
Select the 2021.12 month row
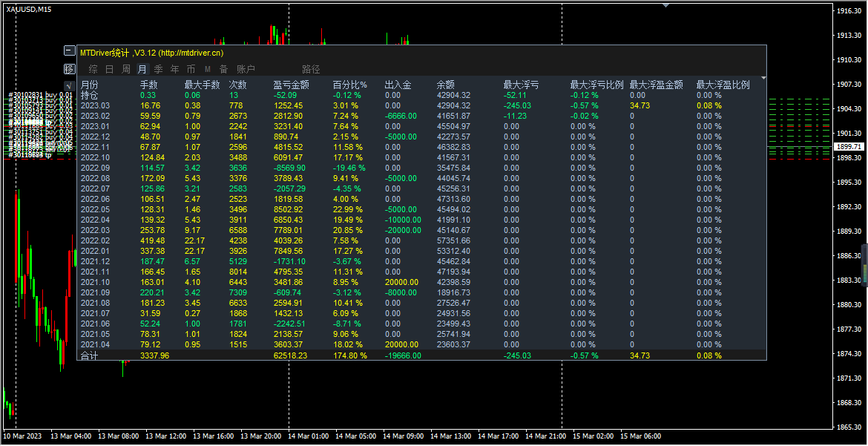[x=421, y=261]
